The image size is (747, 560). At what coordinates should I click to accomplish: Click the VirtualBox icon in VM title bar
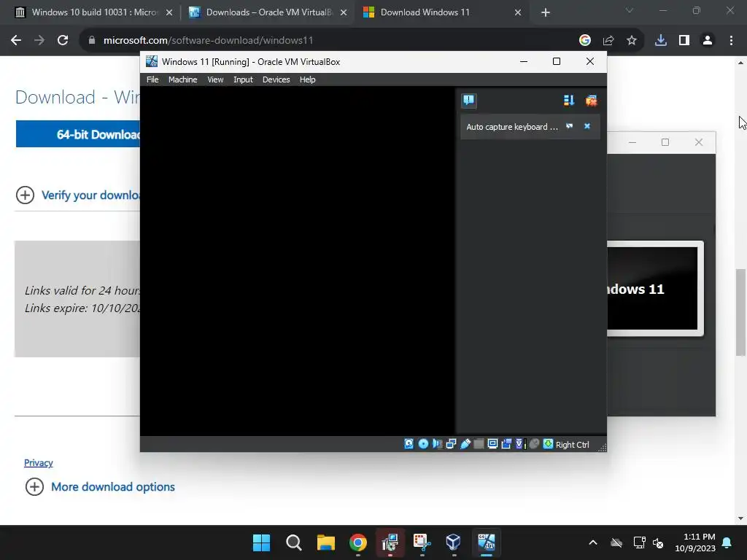[152, 61]
